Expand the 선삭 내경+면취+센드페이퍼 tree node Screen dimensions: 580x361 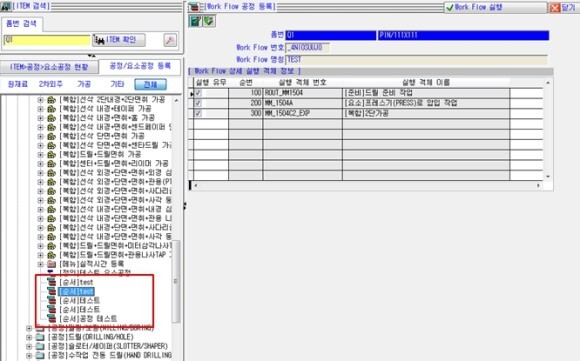(40, 127)
